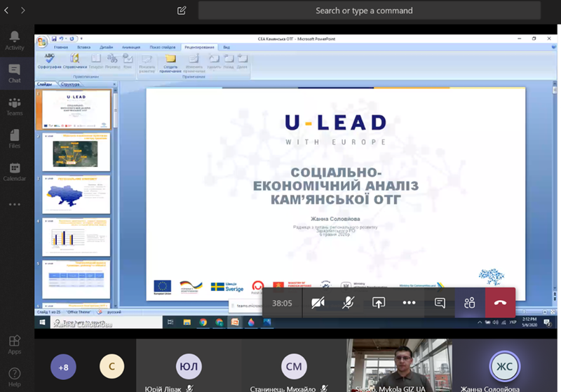Close the slides thumbnail pane
The image size is (561, 392).
[x=114, y=84]
